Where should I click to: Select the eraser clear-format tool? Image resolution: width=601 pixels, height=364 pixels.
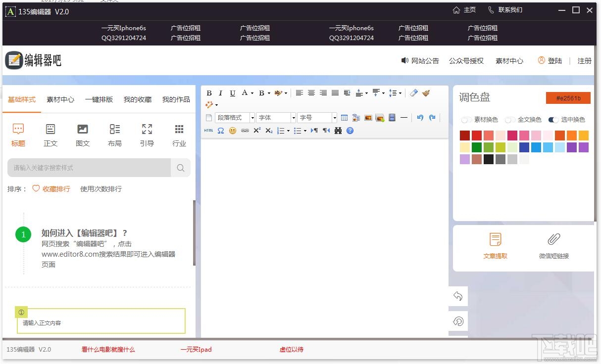(414, 93)
